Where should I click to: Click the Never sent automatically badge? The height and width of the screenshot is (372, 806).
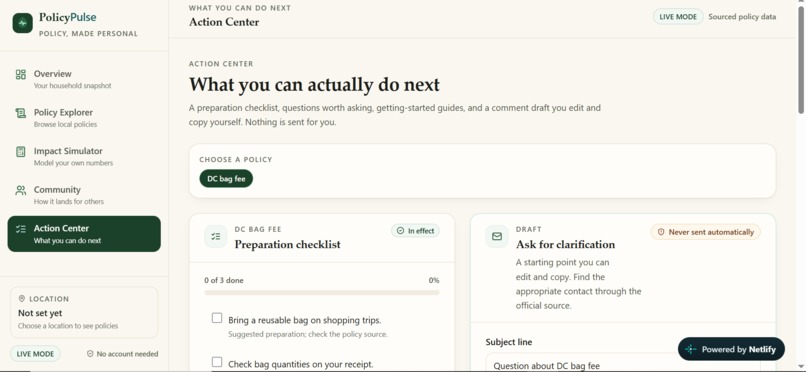coord(705,232)
